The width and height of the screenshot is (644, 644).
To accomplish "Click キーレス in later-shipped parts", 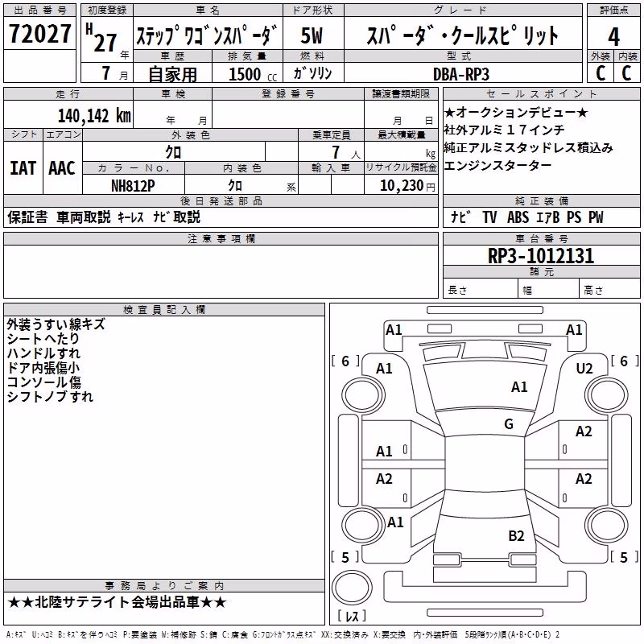I will click(x=130, y=217).
